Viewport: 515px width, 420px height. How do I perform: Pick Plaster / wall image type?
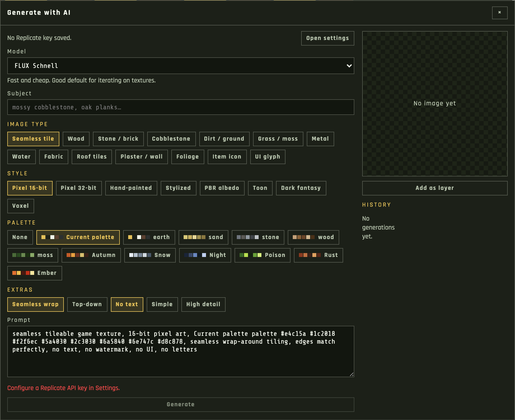(x=141, y=157)
